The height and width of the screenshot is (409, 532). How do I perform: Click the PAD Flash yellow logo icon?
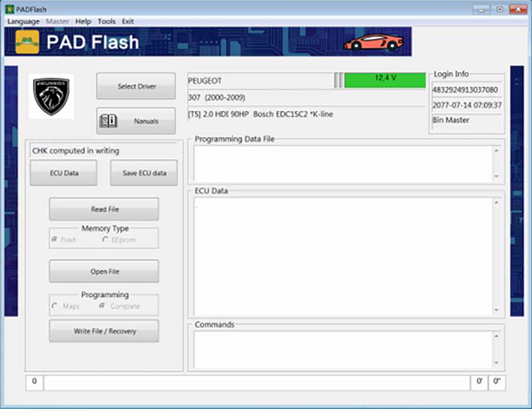click(27, 42)
